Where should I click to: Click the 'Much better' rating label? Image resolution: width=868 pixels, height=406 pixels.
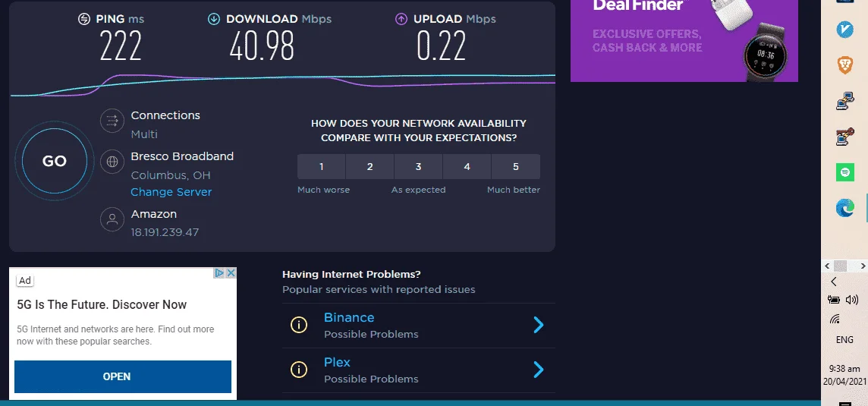point(514,190)
